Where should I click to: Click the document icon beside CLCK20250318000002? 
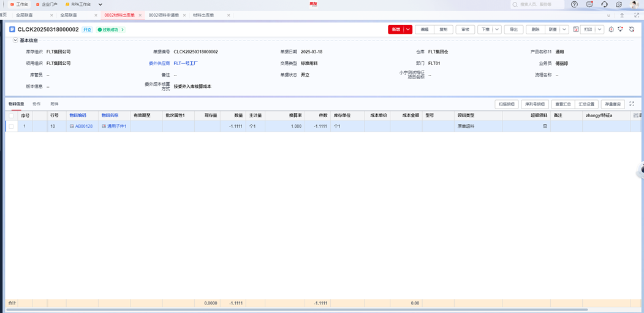(x=12, y=29)
